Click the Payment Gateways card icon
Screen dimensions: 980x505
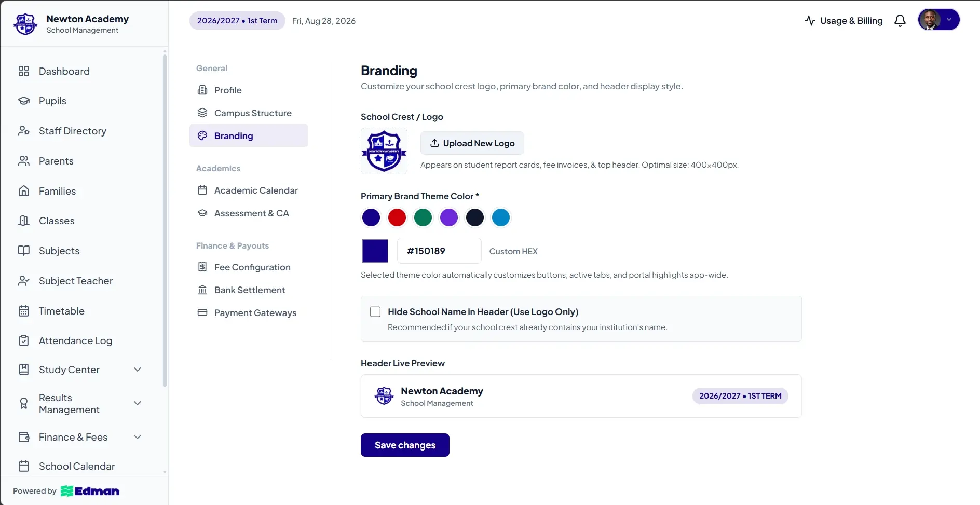[x=202, y=312]
